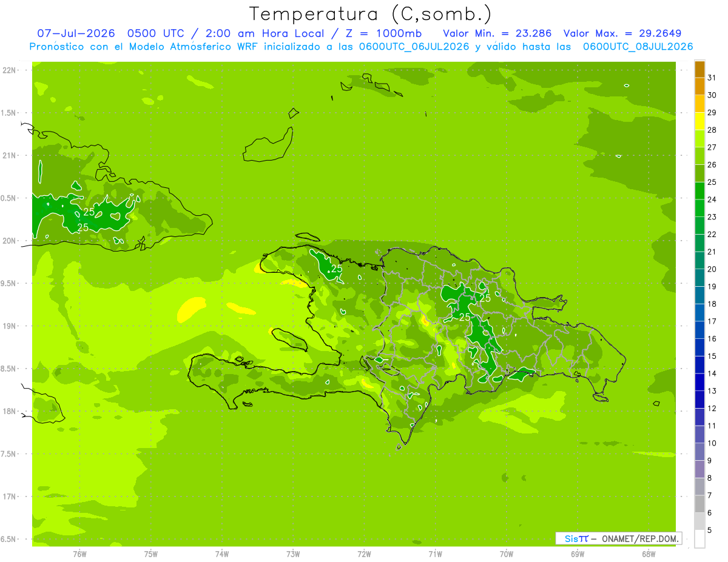Viewport: 728px width, 562px height.
Task: Click the '25' contour label over northern Haiti
Action: pos(337,269)
